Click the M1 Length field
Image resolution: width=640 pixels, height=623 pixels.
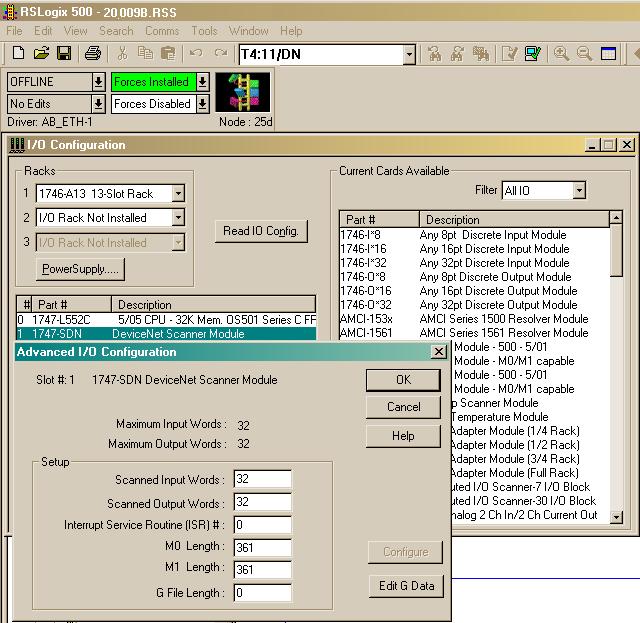tap(263, 570)
